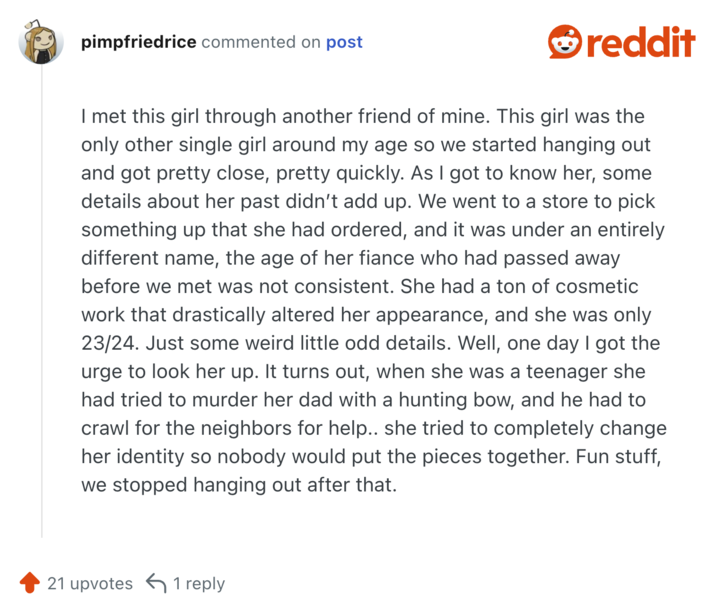Click the "commented on" label
This screenshot has height=603, width=716.
point(261,43)
